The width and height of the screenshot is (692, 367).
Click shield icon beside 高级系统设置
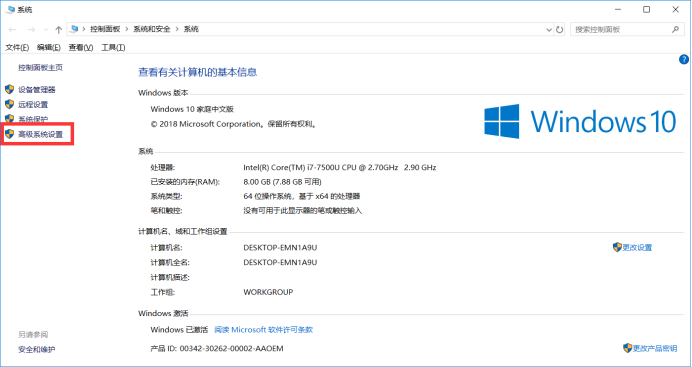point(10,134)
